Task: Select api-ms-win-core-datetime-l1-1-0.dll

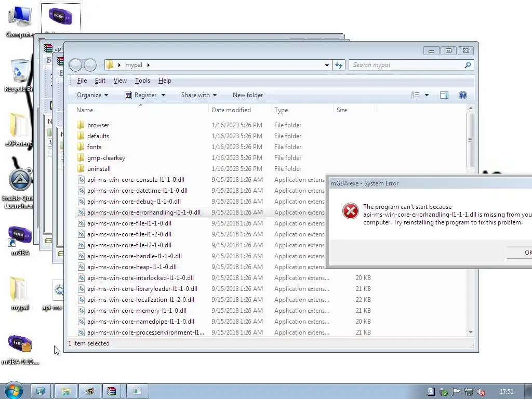Action: pyautogui.click(x=137, y=190)
